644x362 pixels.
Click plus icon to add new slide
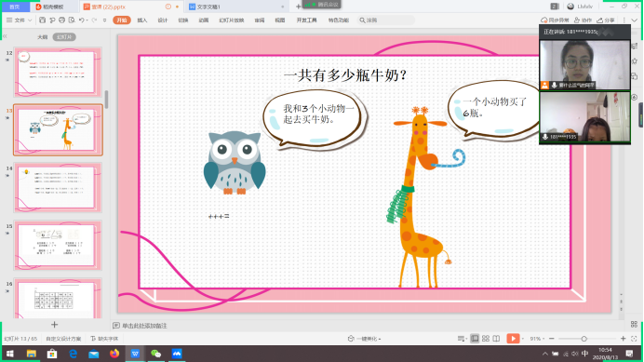pyautogui.click(x=54, y=325)
